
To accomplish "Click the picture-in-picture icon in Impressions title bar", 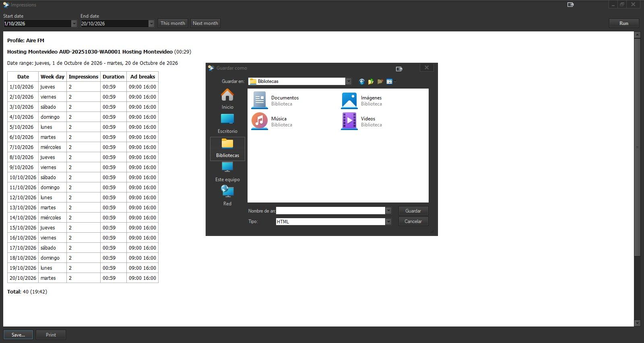I will tap(570, 5).
